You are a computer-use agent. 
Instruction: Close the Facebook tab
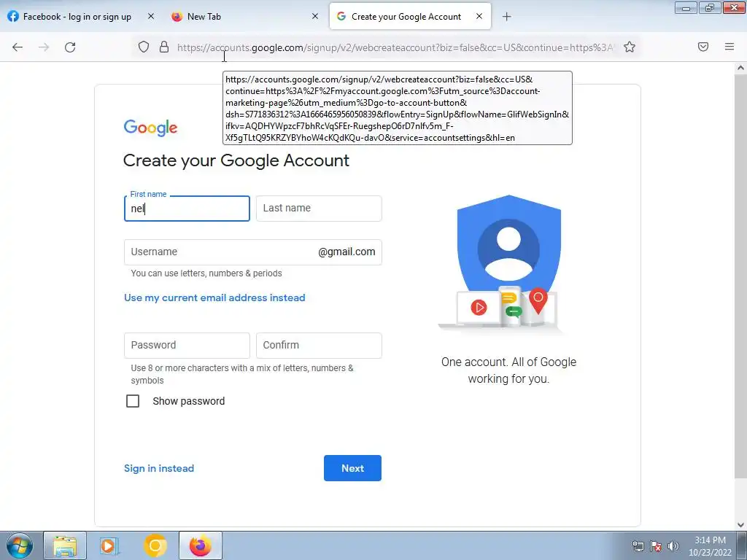[x=151, y=16]
